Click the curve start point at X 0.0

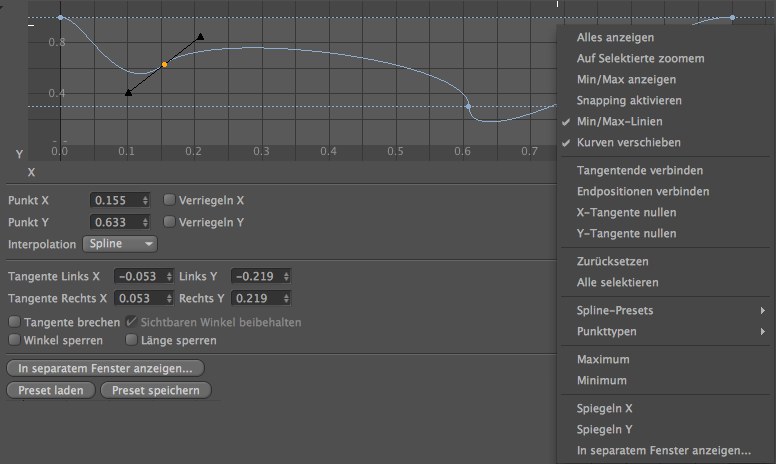point(60,18)
